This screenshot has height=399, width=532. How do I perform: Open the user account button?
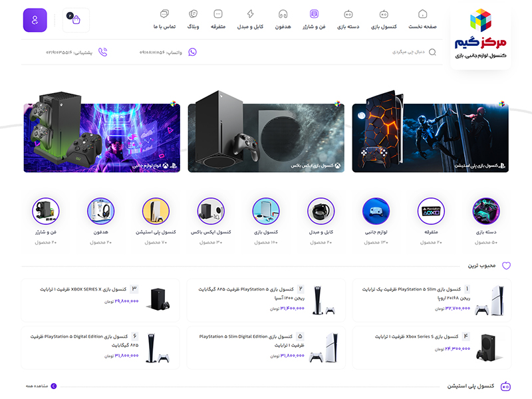click(35, 21)
